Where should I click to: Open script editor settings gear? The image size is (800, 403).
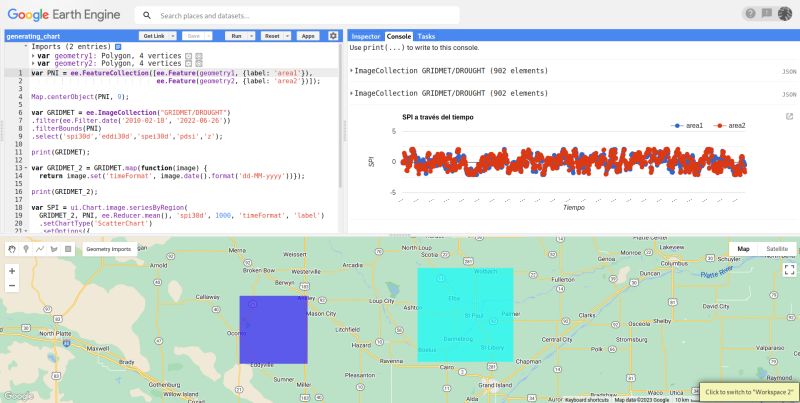333,36
